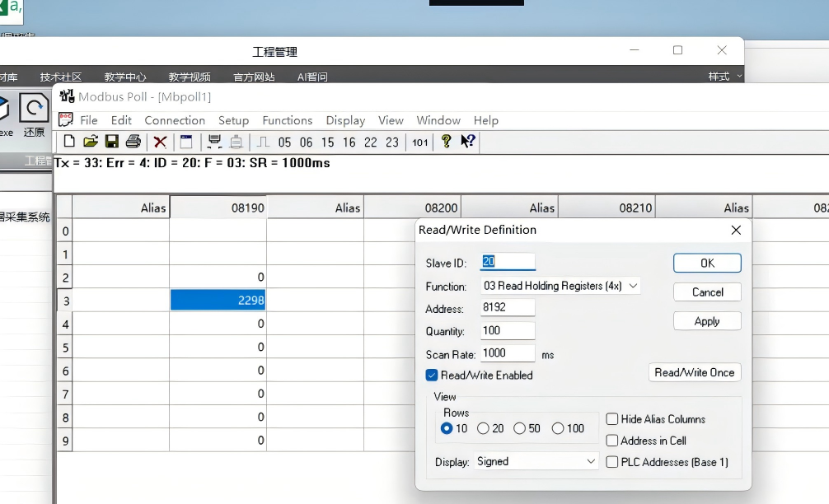829x504 pixels.
Task: Click the Address input field
Action: pyautogui.click(x=508, y=308)
